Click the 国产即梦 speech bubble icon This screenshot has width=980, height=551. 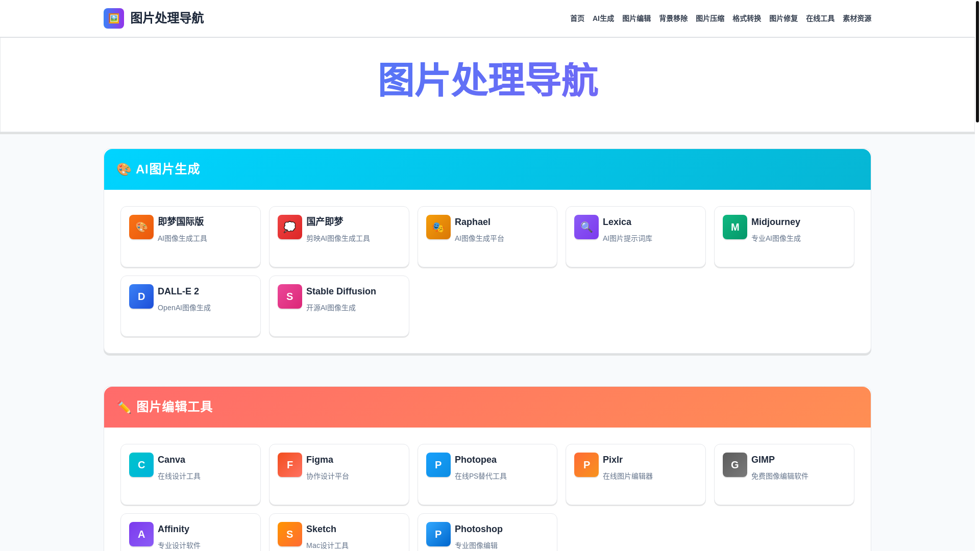click(290, 227)
